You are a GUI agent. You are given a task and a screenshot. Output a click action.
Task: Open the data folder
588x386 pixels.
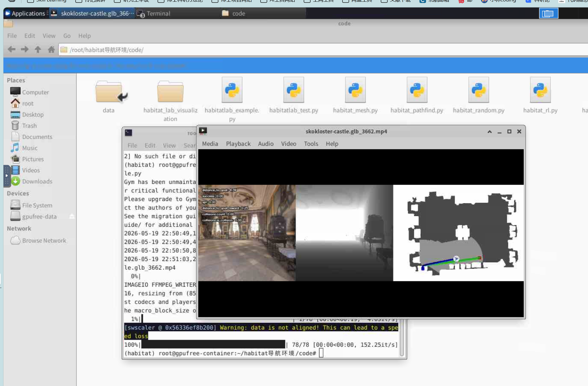click(109, 92)
